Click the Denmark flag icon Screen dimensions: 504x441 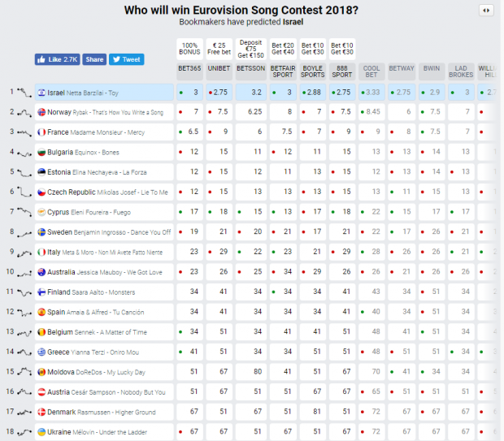tap(41, 412)
